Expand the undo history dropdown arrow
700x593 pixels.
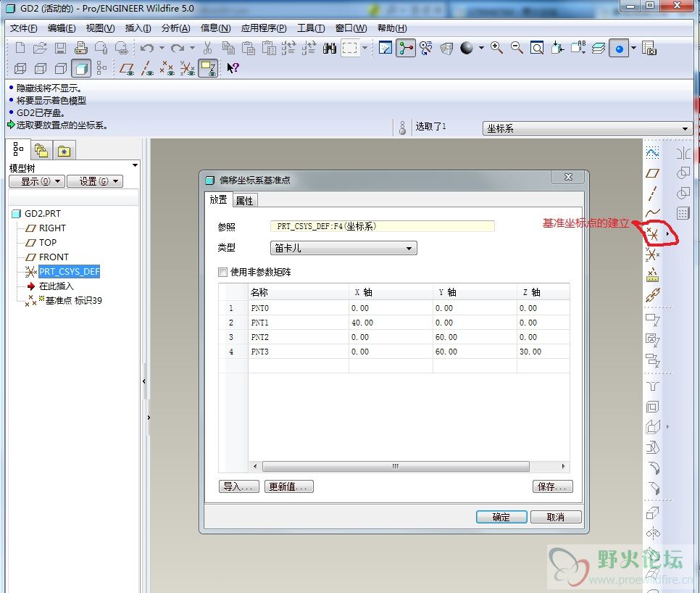tap(162, 48)
